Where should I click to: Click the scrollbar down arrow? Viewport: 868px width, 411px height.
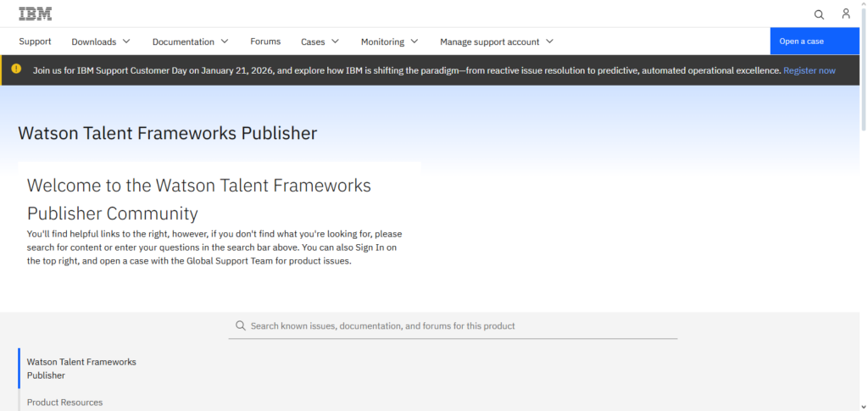[864, 407]
